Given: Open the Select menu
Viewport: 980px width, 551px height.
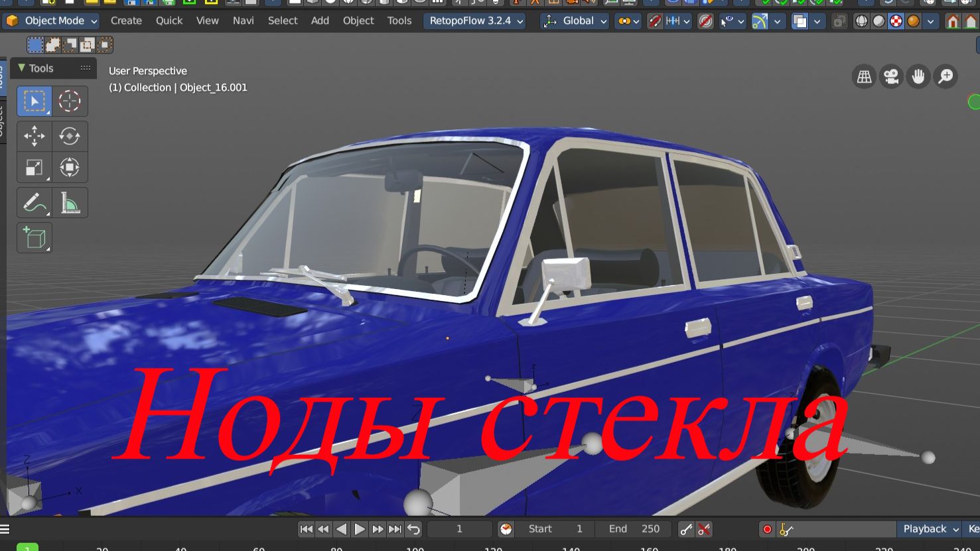Looking at the screenshot, I should 283,21.
